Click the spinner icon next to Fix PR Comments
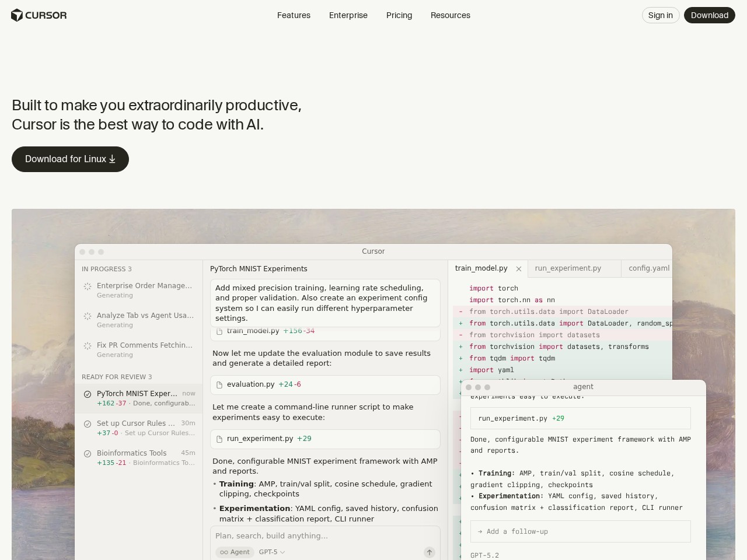747x560 pixels. (x=88, y=346)
